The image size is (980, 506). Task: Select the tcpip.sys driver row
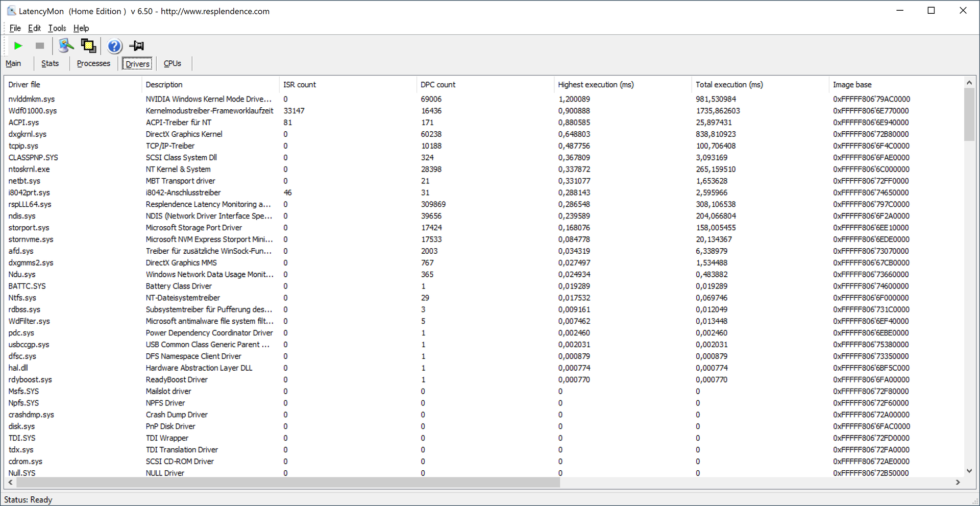[484, 146]
